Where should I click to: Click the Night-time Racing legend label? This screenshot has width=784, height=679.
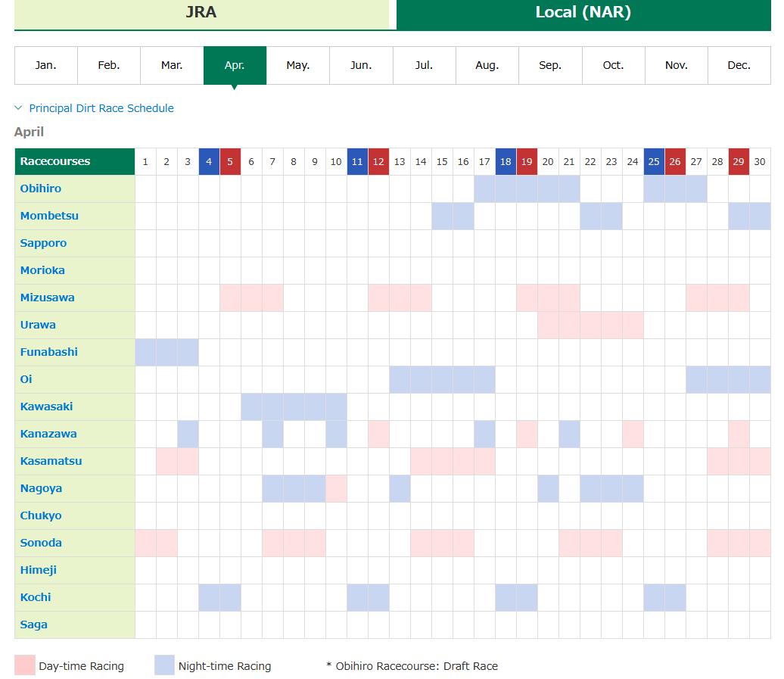(x=225, y=666)
